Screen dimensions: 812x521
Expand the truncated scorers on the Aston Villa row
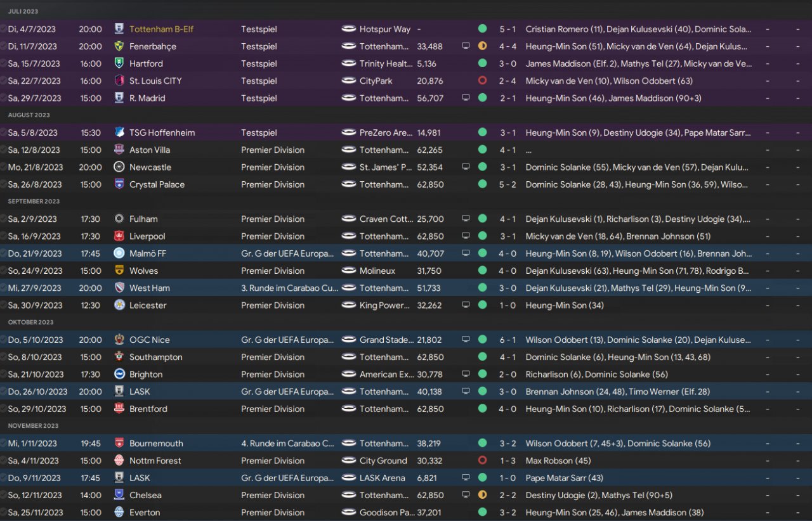click(x=528, y=150)
